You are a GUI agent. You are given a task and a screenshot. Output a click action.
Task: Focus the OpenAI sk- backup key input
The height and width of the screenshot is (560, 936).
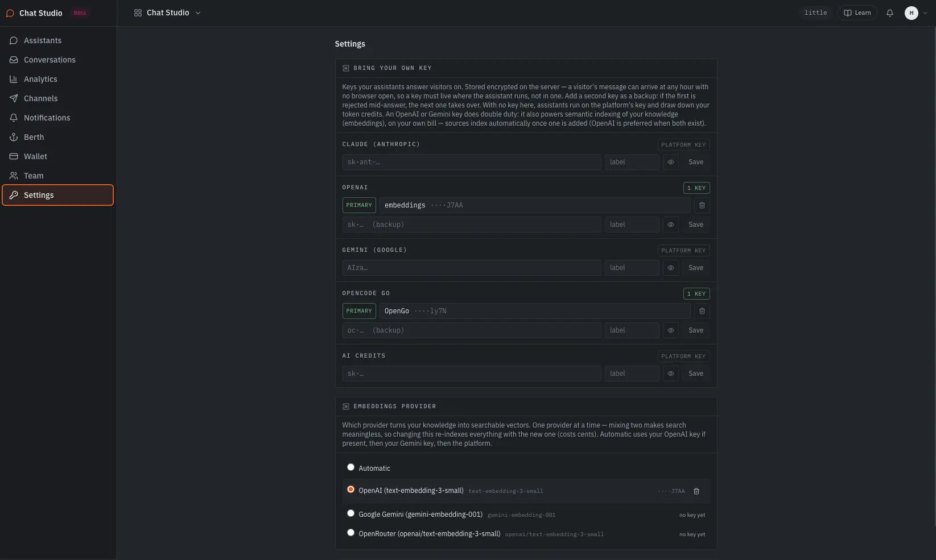coord(472,225)
